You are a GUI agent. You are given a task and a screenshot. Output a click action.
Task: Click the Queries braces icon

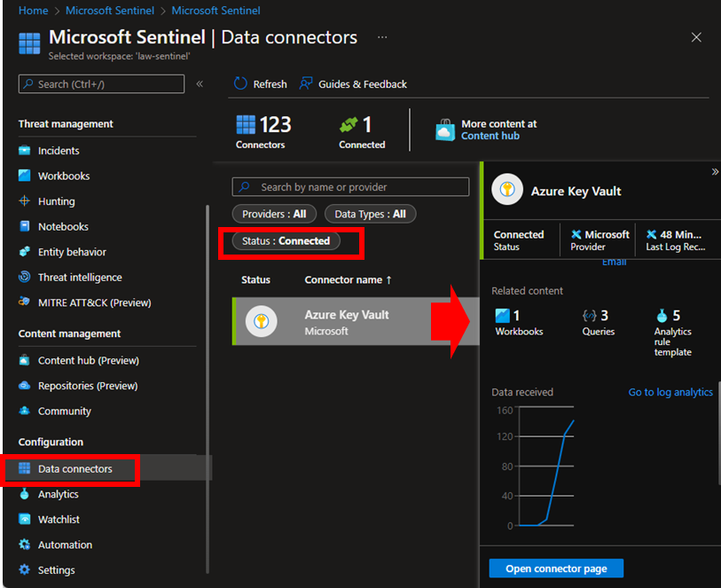590,316
